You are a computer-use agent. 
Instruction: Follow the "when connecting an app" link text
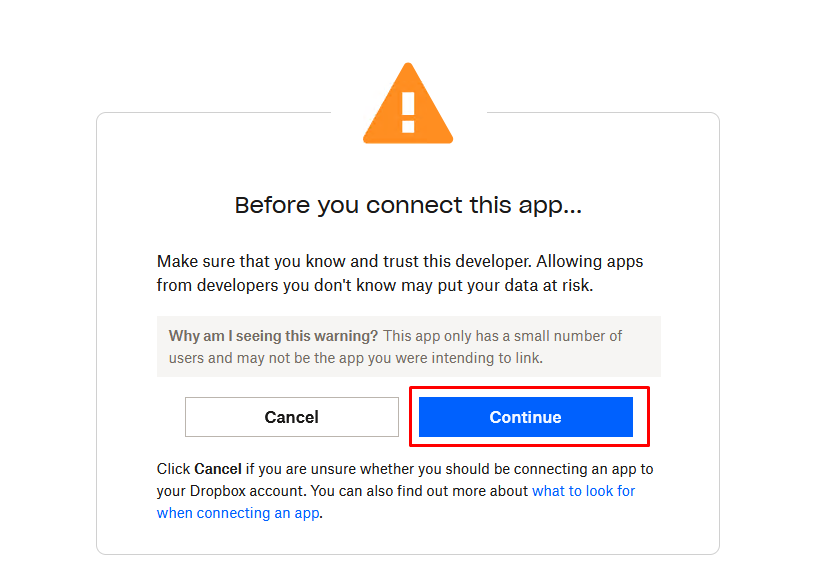(x=238, y=513)
